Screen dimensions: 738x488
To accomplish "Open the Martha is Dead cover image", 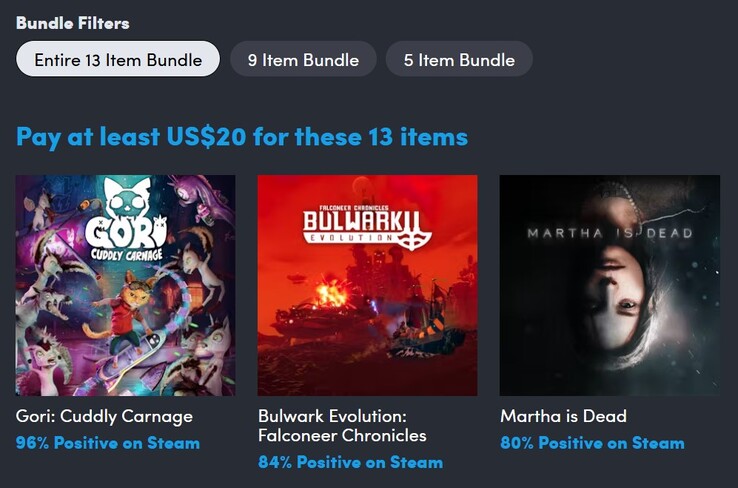I will point(610,285).
